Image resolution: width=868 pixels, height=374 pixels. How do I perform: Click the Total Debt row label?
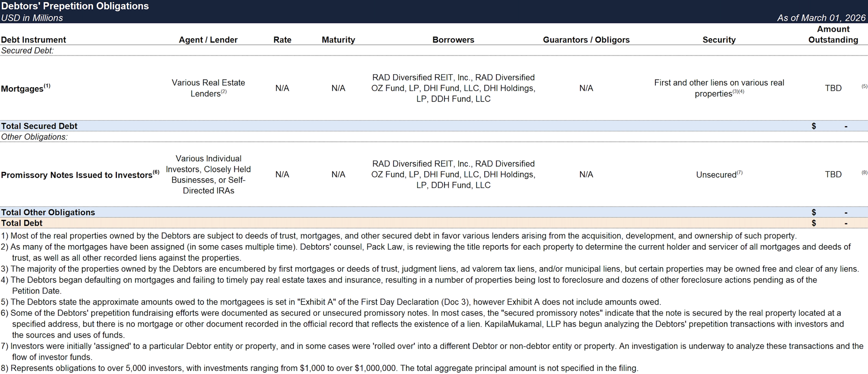click(x=22, y=223)
